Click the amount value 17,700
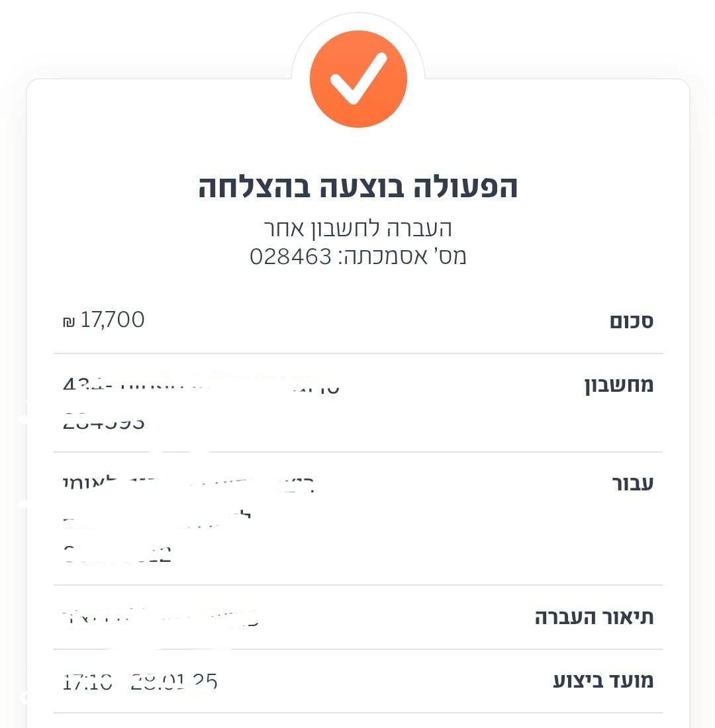The image size is (715, 728). [x=113, y=320]
